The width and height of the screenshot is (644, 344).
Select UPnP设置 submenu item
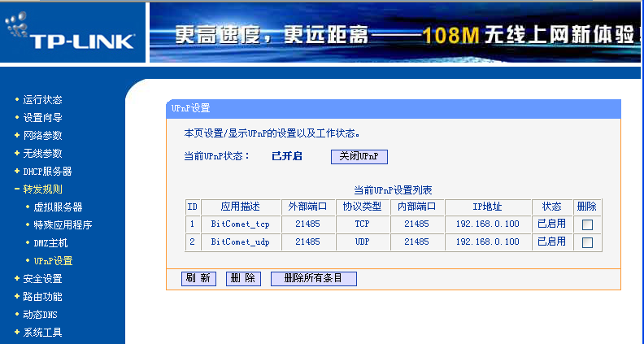point(53,261)
